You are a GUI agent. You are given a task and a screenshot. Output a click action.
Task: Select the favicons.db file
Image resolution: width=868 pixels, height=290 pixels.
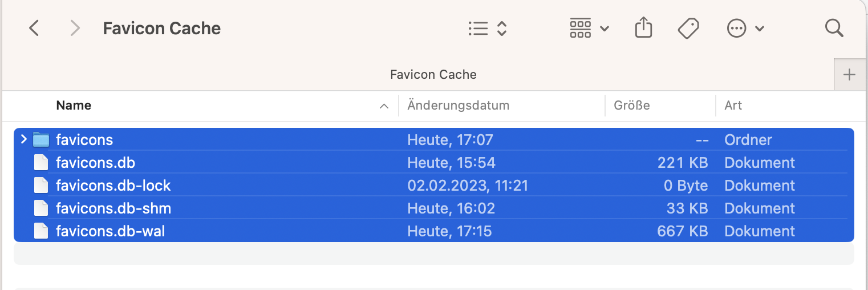95,163
